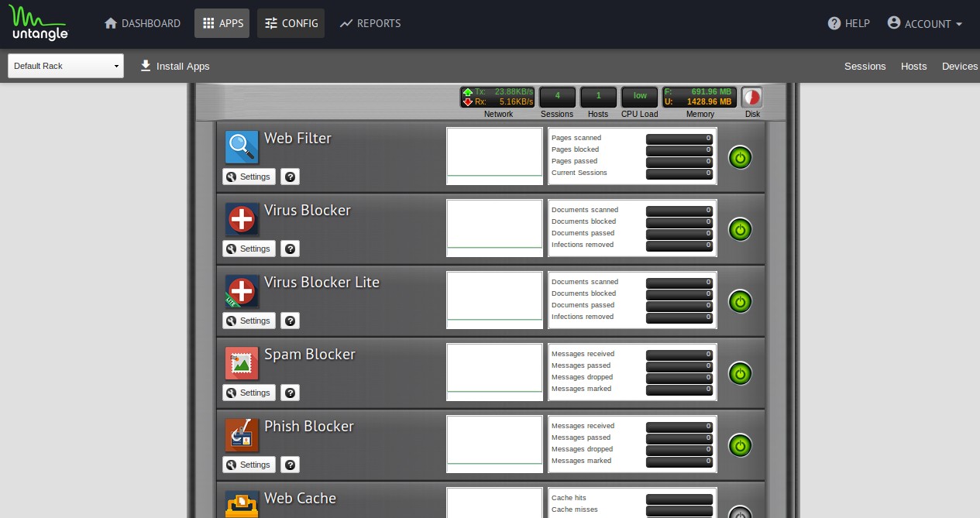Click the Virus Blocker activity graph
The image size is (980, 518).
494,228
